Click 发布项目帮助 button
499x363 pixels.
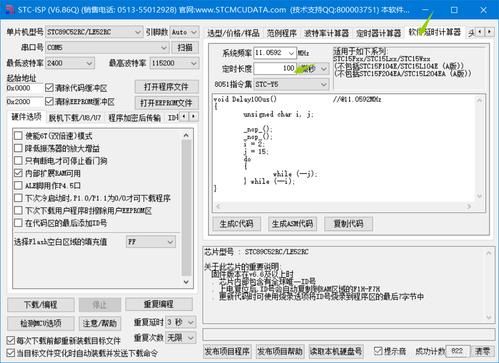280,351
